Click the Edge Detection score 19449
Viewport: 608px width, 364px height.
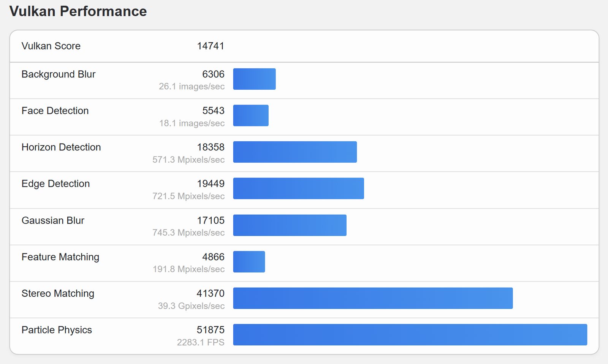(211, 184)
